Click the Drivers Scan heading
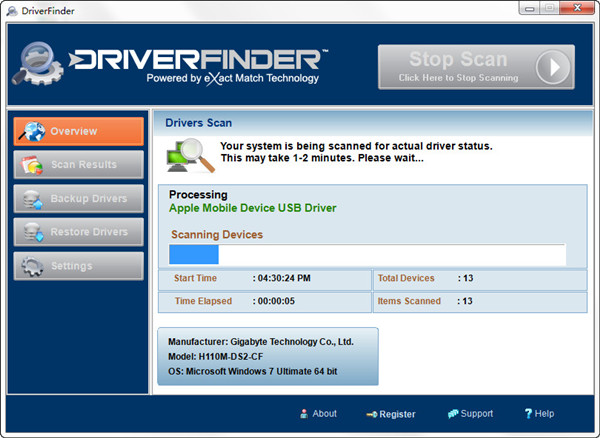600x438 pixels. coord(199,123)
